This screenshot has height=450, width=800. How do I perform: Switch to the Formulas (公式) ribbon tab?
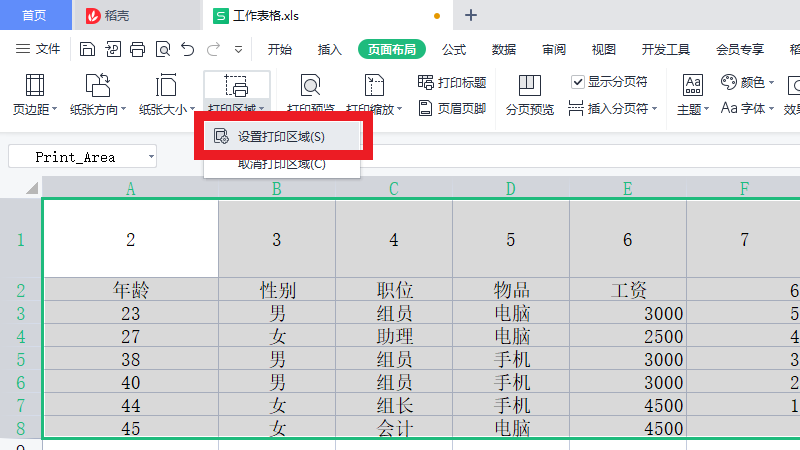point(454,49)
